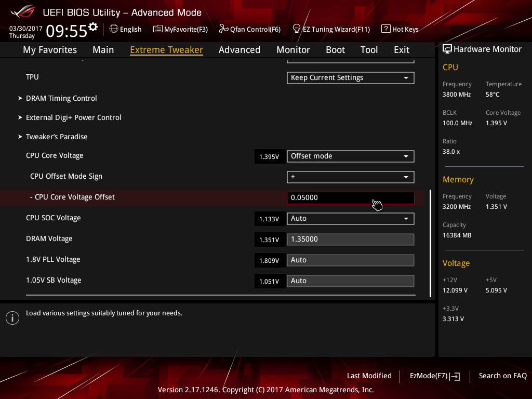Open MyFavorite(F3) list icon

158,29
